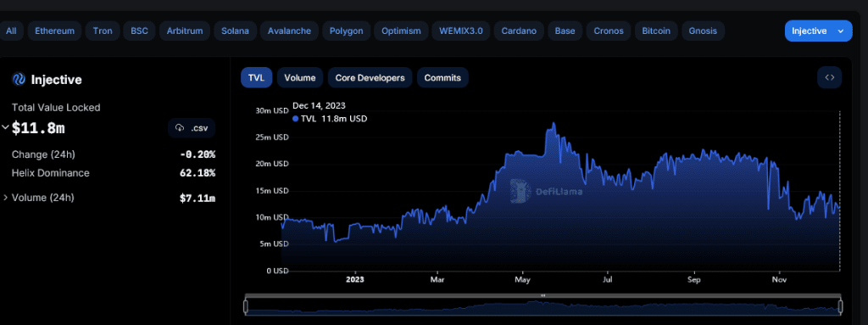Screen dimensions: 868x325
Task: Filter by Polygon chain
Action: click(347, 31)
